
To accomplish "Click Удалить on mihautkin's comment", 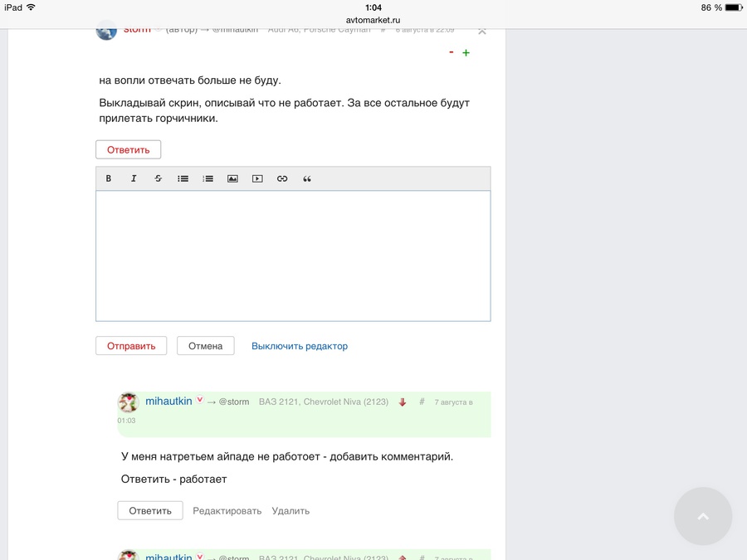I will 290,511.
